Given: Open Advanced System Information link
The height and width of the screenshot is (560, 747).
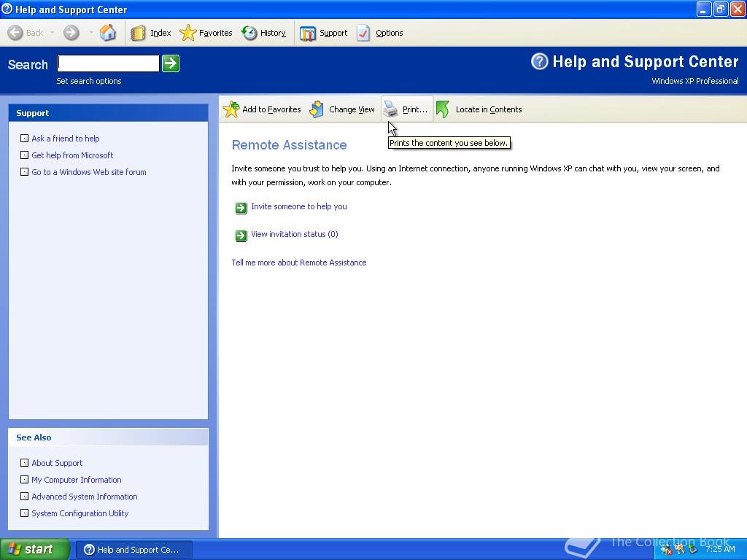Looking at the screenshot, I should point(85,497).
